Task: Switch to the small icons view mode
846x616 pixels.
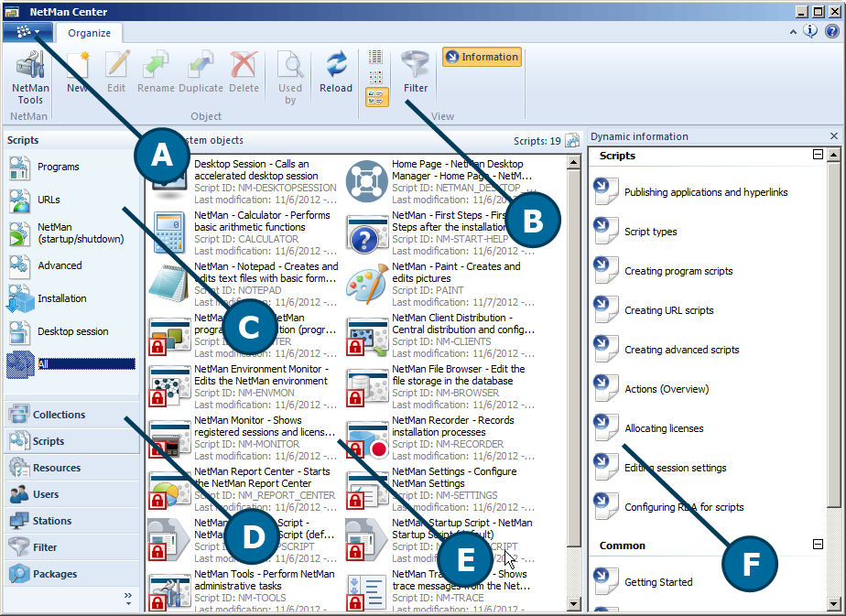Action: [x=376, y=77]
